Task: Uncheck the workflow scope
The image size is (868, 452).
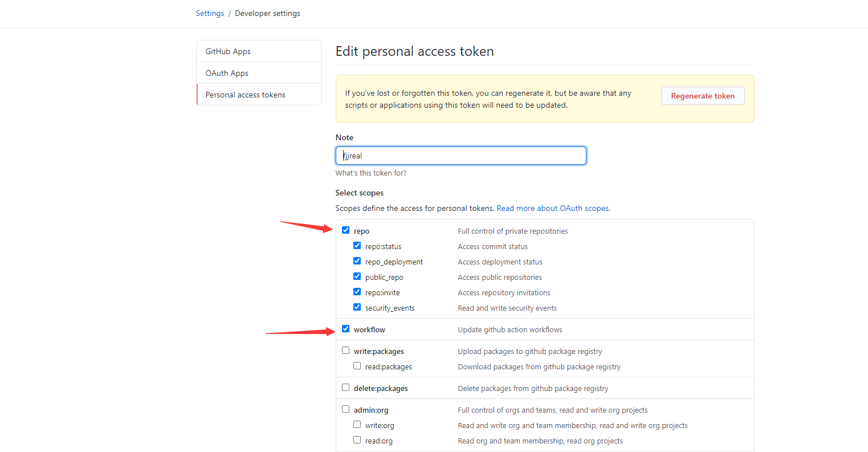Action: [346, 328]
